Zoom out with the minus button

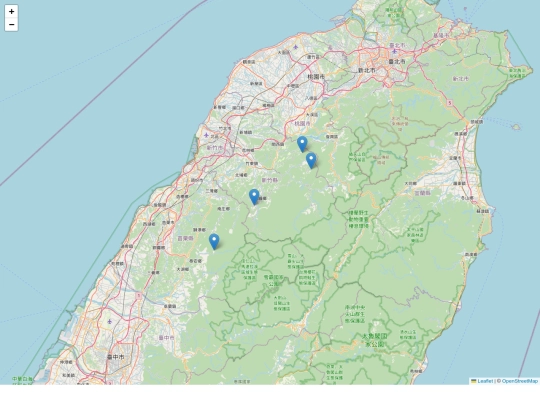pos(11,25)
